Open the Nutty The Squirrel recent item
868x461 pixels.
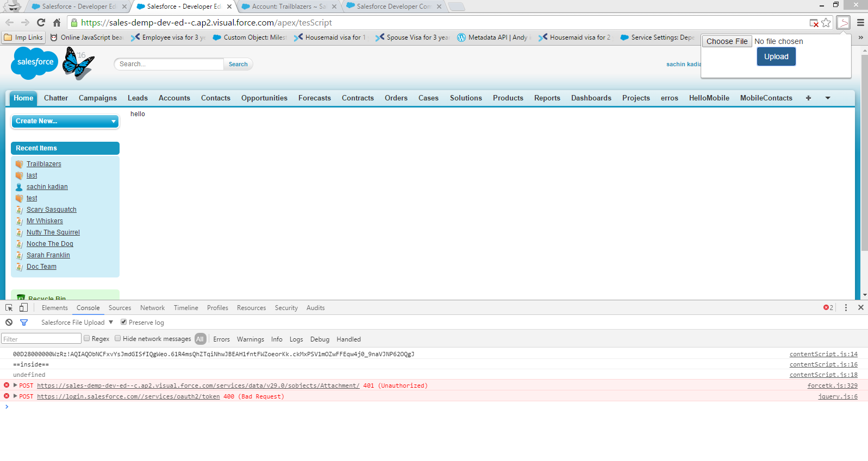pos(53,232)
